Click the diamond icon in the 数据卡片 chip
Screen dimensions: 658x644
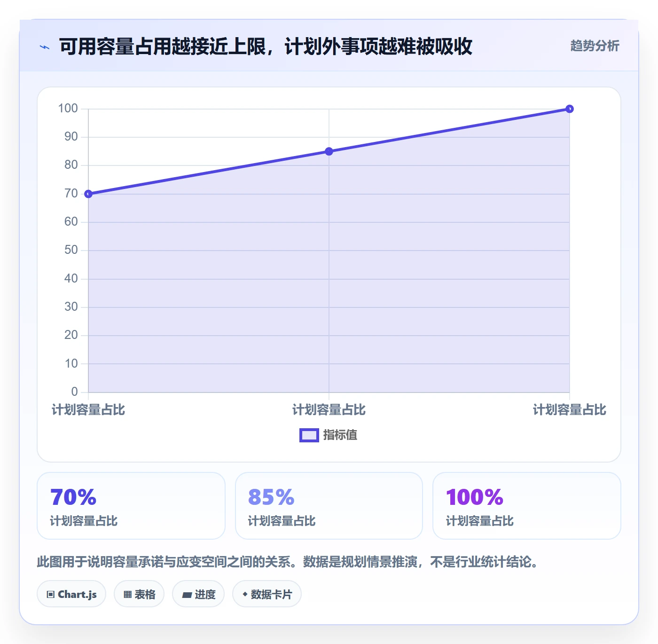[x=245, y=594]
